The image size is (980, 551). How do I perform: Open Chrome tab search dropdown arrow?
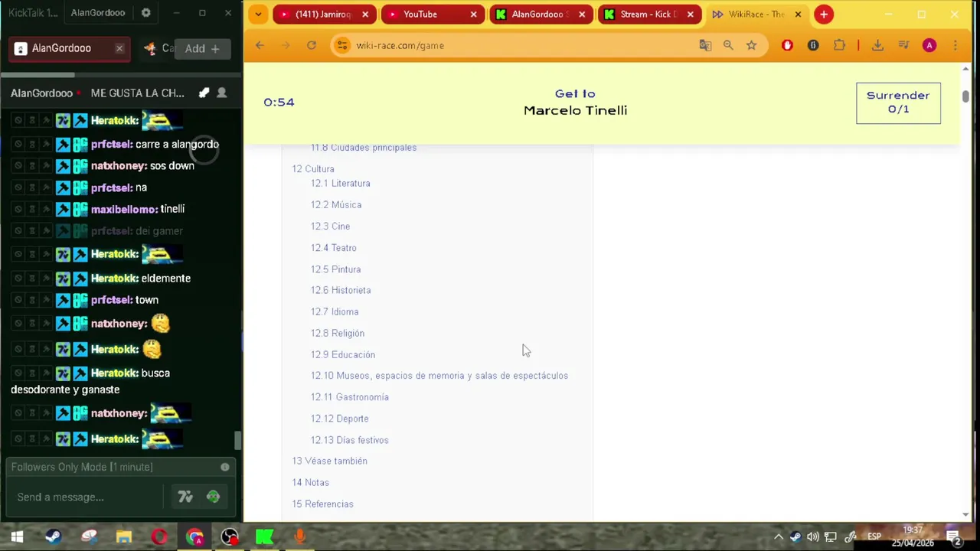258,14
